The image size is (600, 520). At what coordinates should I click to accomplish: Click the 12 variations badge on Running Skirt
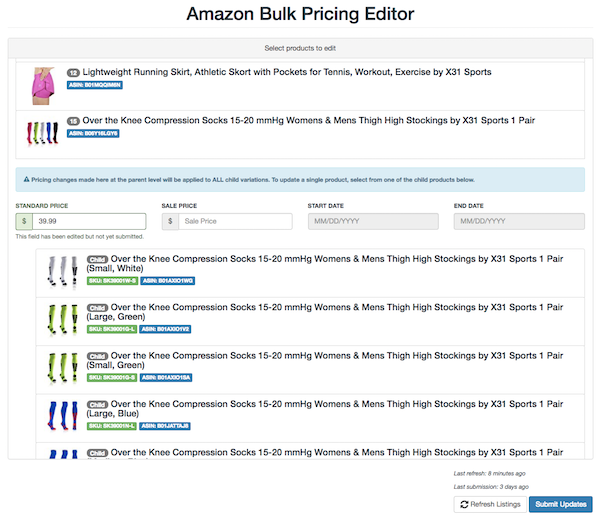tap(73, 72)
